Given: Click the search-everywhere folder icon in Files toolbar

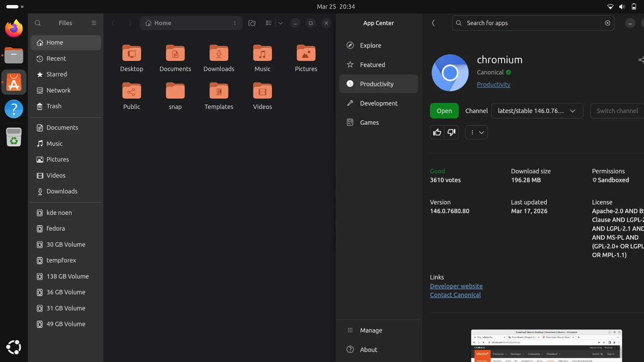Looking at the screenshot, I should pyautogui.click(x=252, y=23).
